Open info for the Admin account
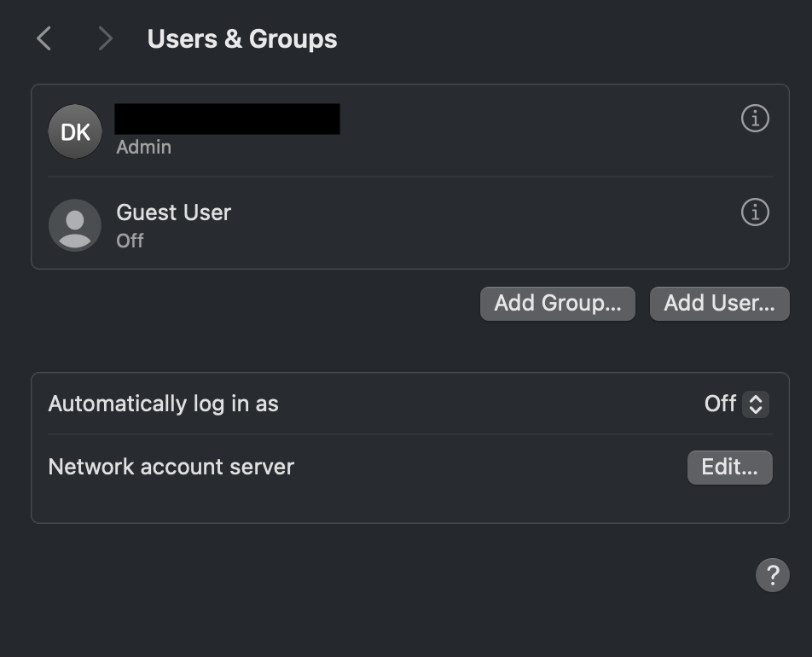 coord(755,119)
